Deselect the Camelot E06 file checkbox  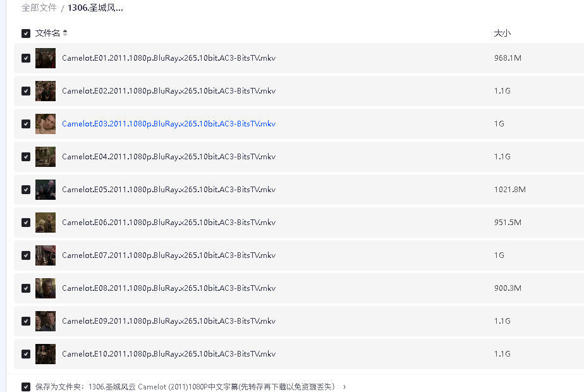click(26, 223)
